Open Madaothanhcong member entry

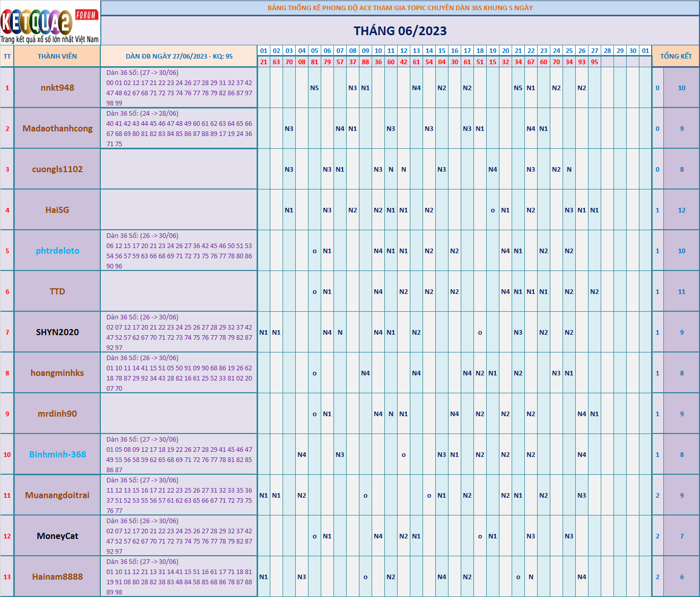click(x=58, y=128)
